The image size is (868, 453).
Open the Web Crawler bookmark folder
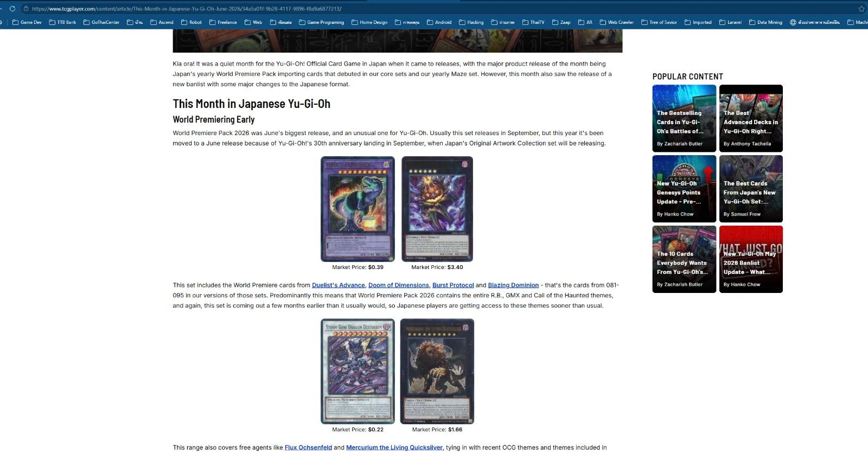pyautogui.click(x=617, y=22)
